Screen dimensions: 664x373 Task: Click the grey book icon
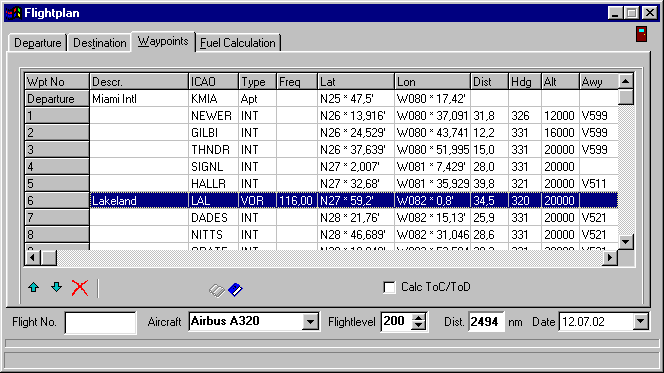[x=217, y=290]
